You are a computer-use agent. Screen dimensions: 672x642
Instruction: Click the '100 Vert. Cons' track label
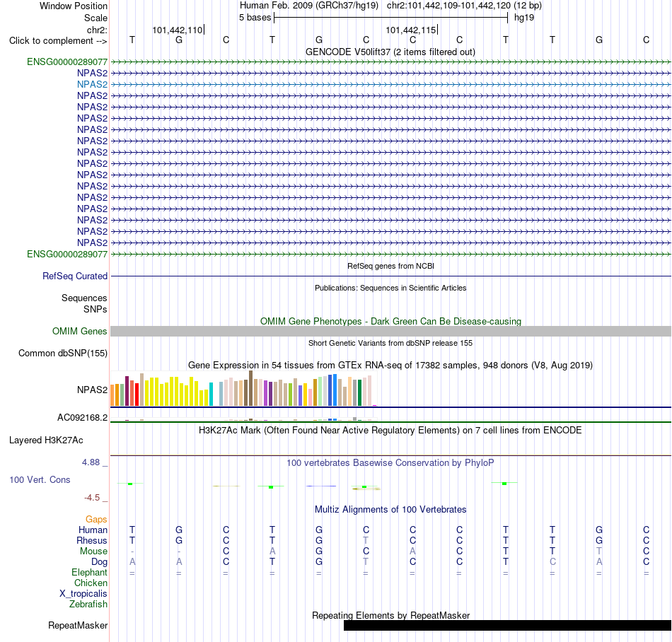[40, 479]
